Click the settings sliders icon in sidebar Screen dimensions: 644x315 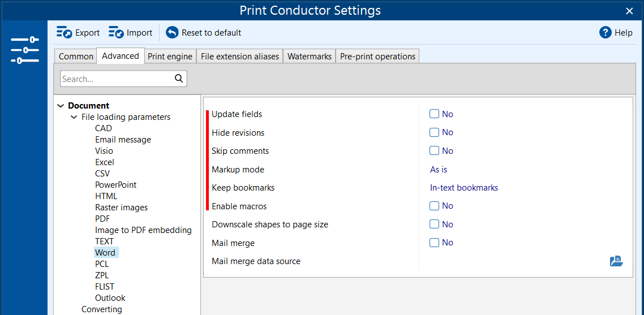pos(25,50)
